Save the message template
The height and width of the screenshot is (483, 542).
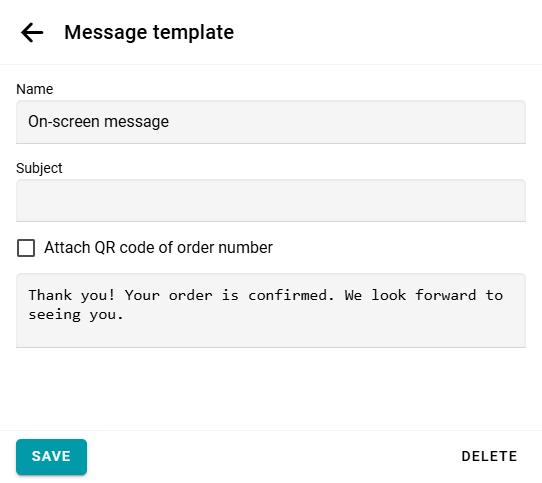(51, 457)
